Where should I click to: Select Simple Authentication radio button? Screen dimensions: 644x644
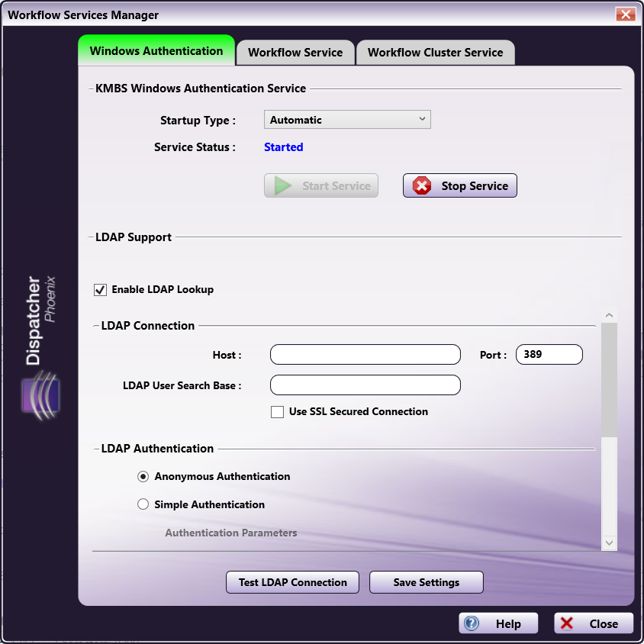coord(143,504)
